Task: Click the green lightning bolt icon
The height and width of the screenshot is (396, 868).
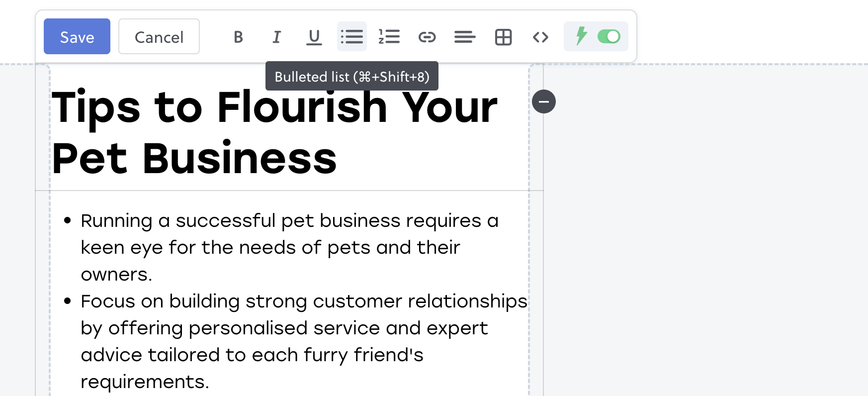Action: 581,36
